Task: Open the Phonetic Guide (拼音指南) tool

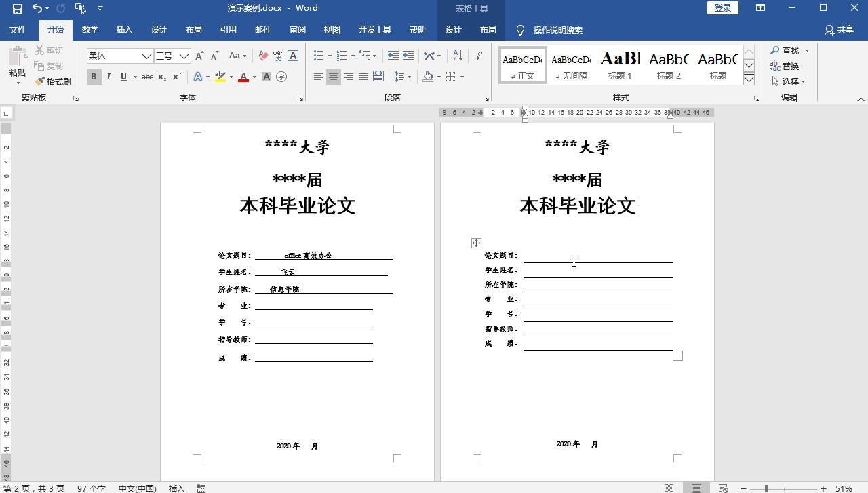Action: [x=278, y=56]
